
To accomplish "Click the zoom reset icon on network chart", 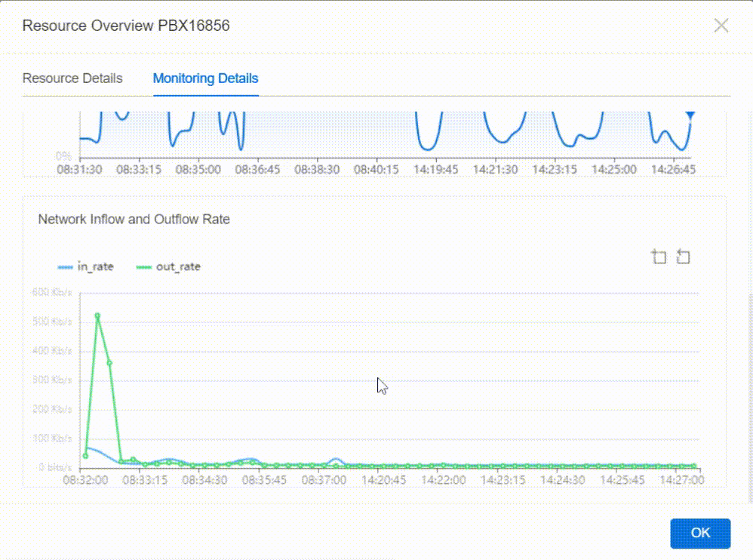I will 683,257.
